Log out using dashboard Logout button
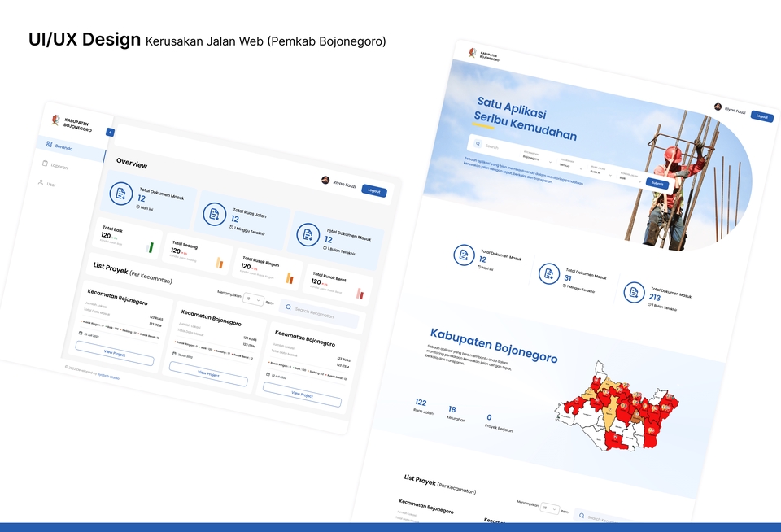Screen dimensions: 781x532 [374, 191]
